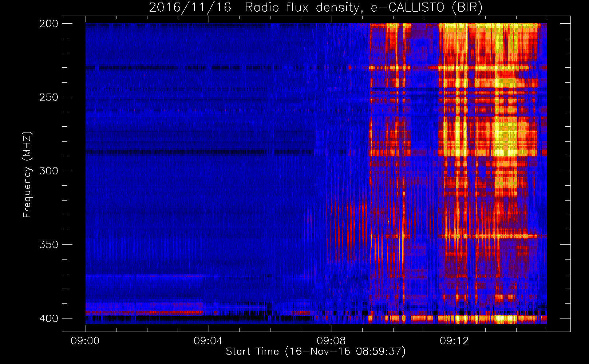Click the 09:12 time tick label
This screenshot has width=589, height=364.
pyautogui.click(x=454, y=341)
